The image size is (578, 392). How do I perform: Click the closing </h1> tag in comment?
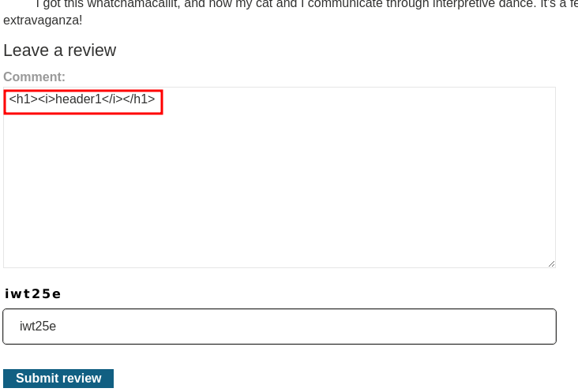(139, 99)
